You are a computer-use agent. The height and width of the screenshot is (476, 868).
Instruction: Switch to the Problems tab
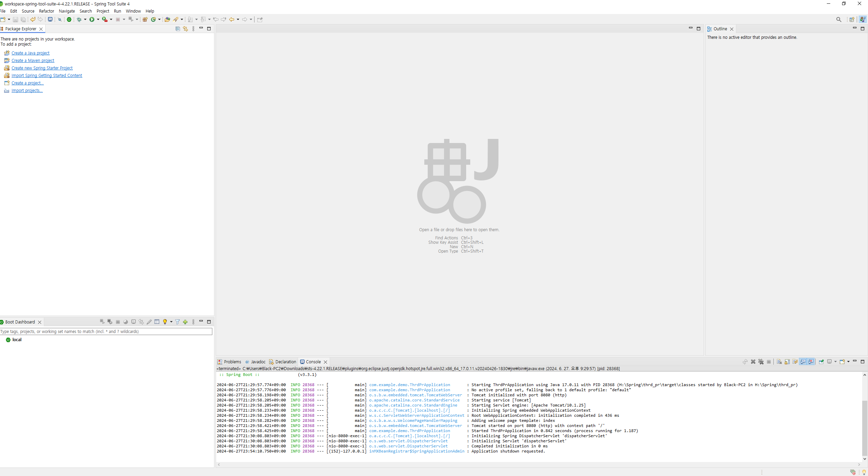[232, 362]
